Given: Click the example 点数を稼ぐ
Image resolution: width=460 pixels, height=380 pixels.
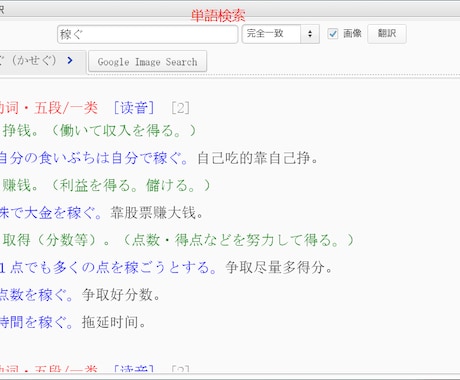Looking at the screenshot, I should (x=37, y=295).
